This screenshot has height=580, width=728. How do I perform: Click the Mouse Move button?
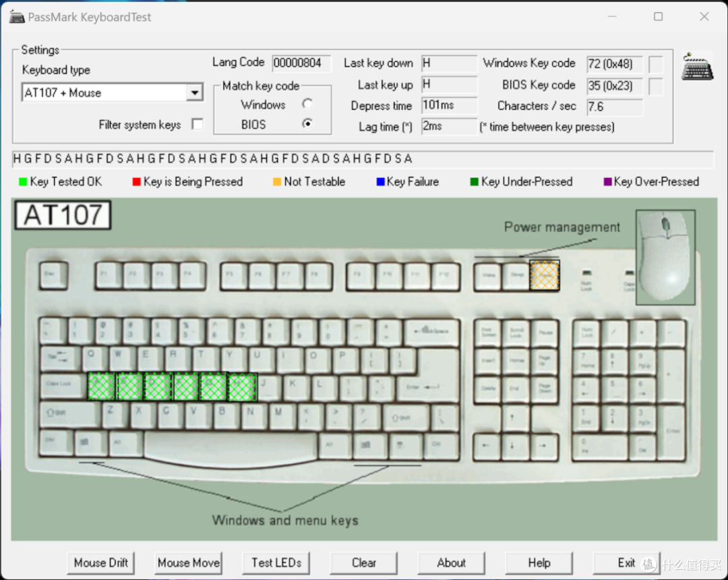[x=188, y=562]
